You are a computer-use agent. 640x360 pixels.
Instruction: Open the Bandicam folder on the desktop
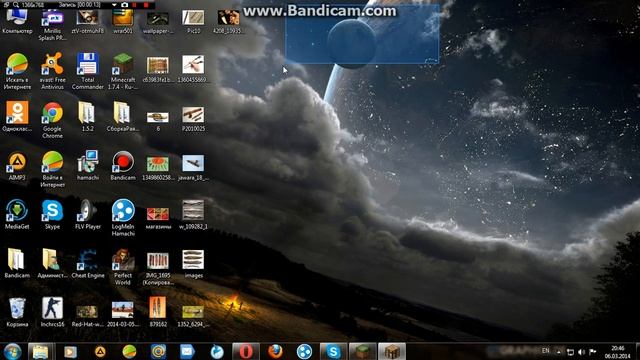coord(17,263)
